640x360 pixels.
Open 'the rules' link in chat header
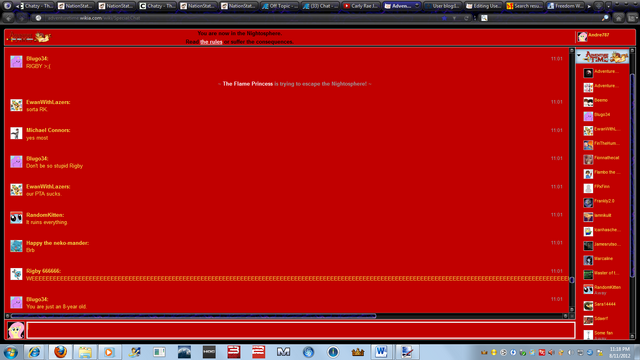(211, 42)
